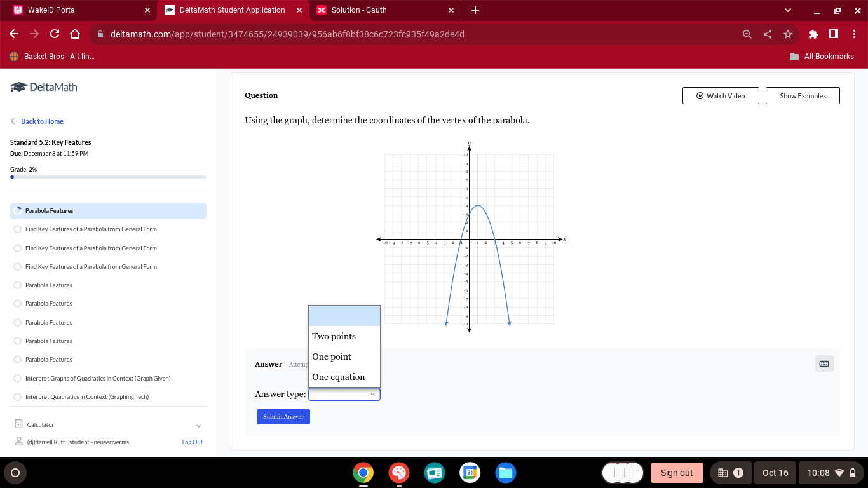Open Files app in shelf

[506, 473]
